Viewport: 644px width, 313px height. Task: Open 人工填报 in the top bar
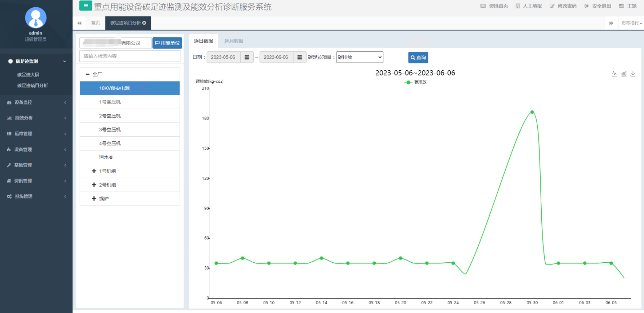(529, 6)
